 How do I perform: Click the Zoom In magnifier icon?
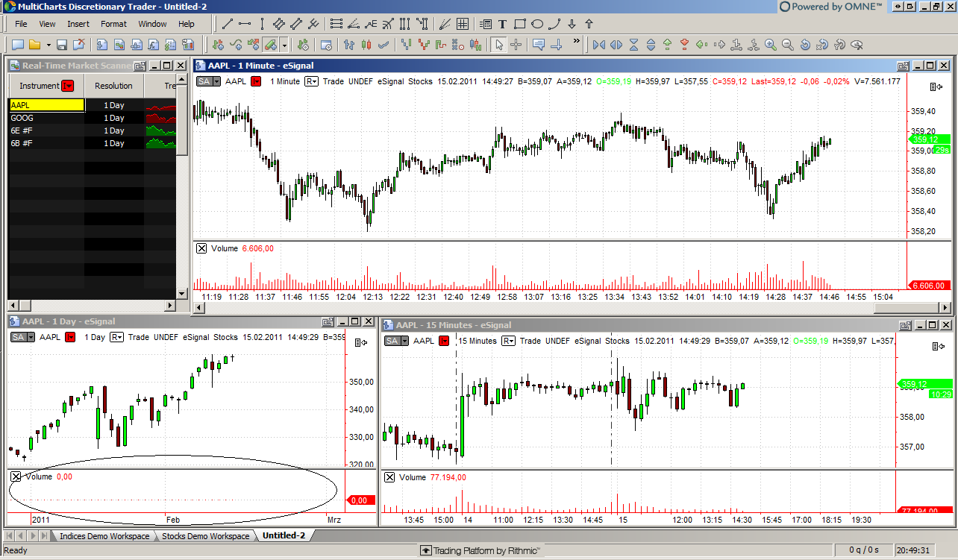tap(771, 45)
